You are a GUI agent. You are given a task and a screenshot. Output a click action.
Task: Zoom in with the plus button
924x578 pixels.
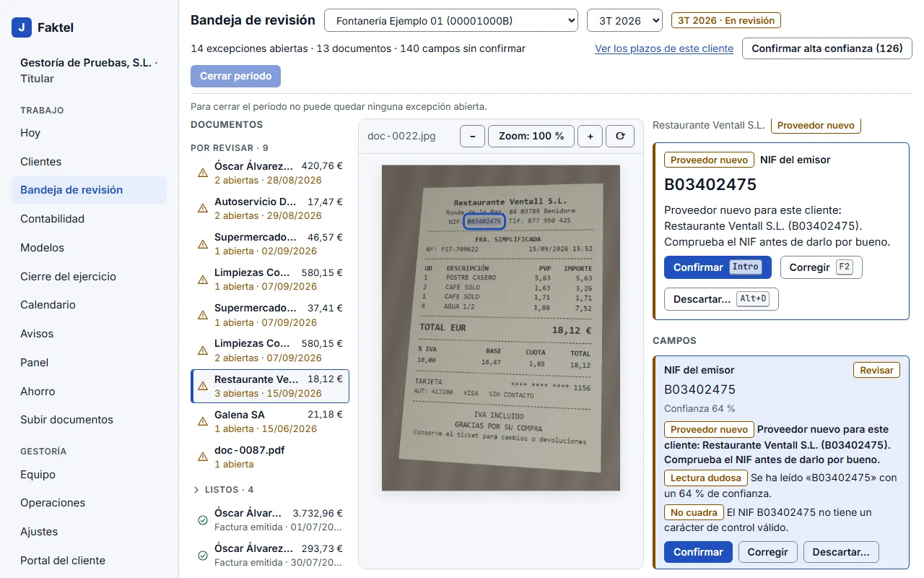(590, 136)
